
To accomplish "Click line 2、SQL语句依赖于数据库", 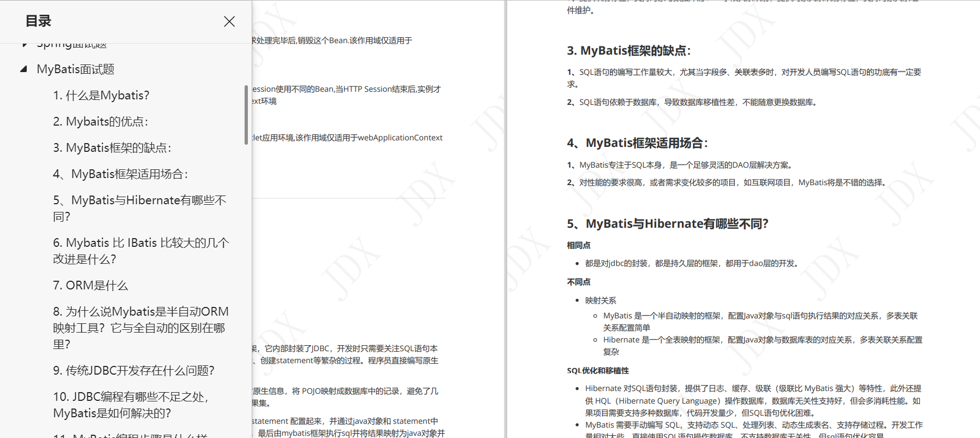I will tap(693, 102).
